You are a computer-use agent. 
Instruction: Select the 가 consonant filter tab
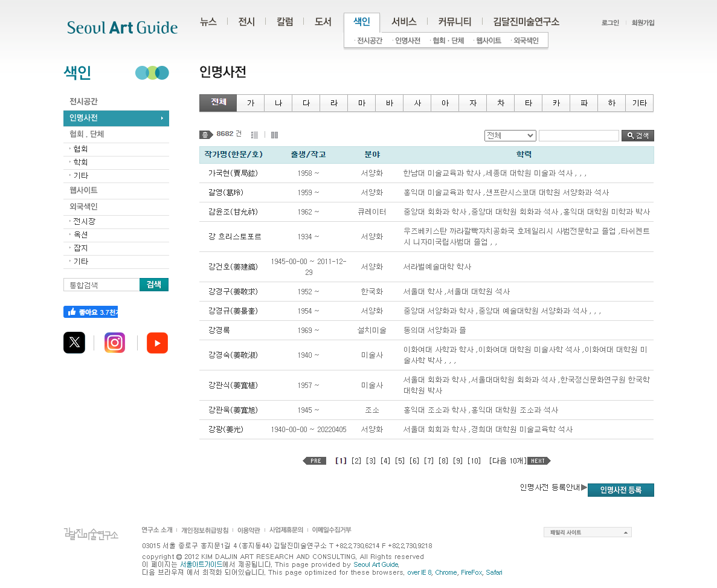click(x=251, y=103)
